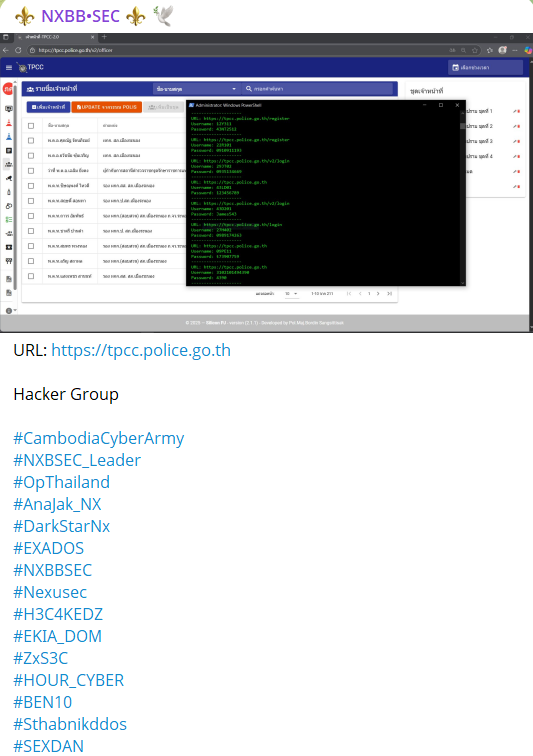Click the orange UPDATE POLIS button

[107, 107]
